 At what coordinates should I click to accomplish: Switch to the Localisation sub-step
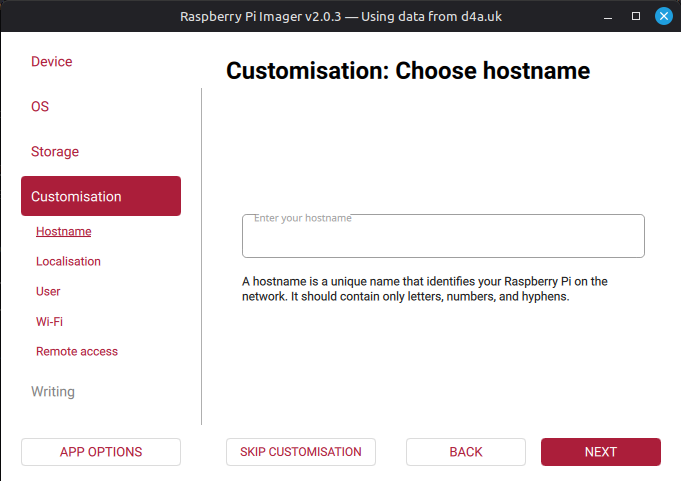(68, 262)
